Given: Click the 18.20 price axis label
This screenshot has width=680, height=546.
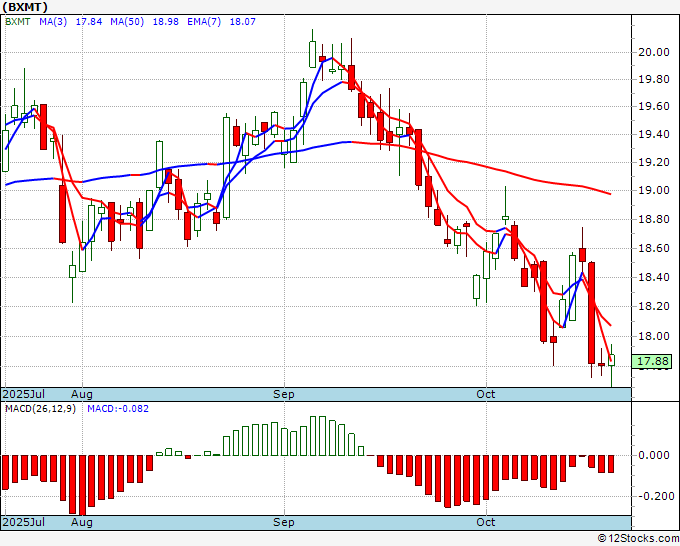Looking at the screenshot, I should click(654, 307).
